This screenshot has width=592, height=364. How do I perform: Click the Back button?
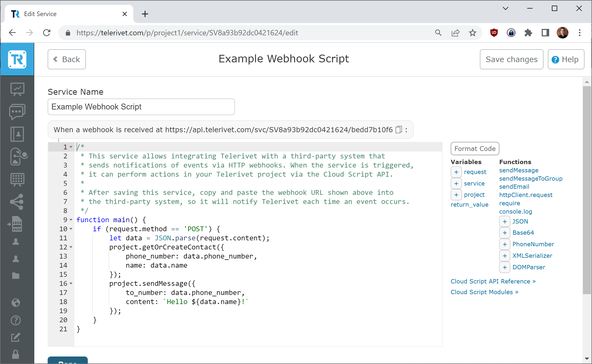pos(67,59)
